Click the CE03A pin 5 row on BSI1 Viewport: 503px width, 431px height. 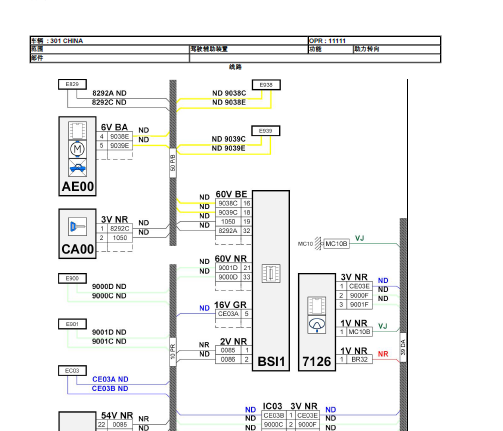[233, 314]
